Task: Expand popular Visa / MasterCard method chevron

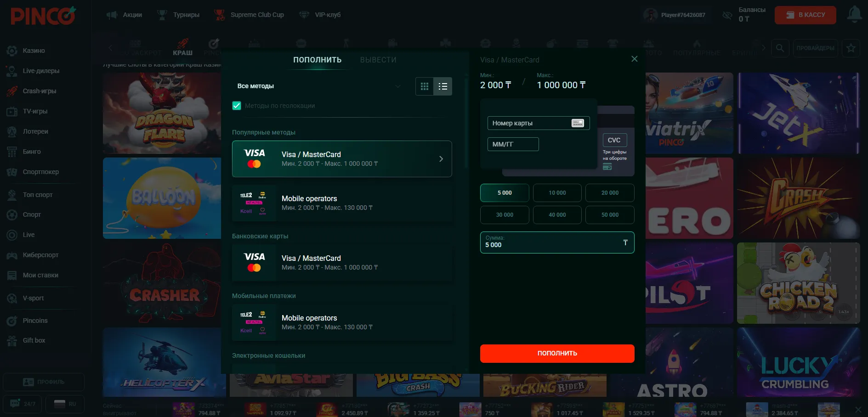Action: (x=441, y=159)
